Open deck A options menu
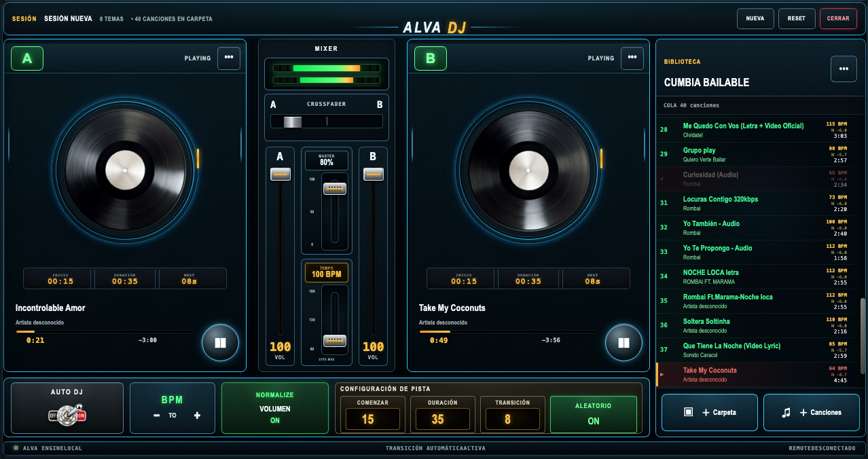 click(x=229, y=58)
